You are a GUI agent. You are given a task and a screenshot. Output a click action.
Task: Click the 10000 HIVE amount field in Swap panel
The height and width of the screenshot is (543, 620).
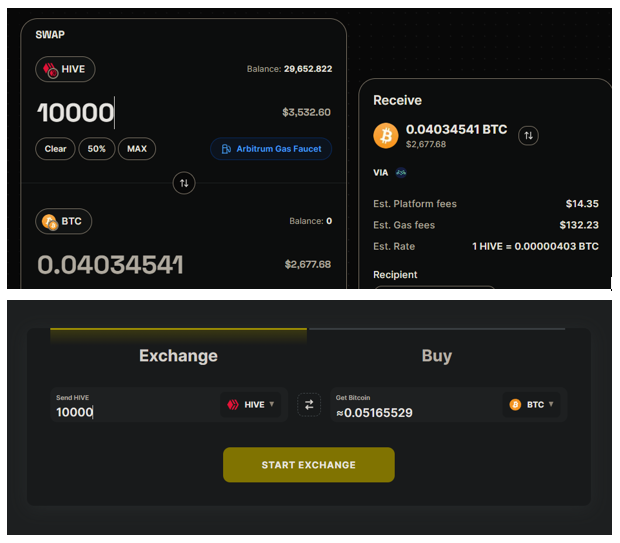tap(76, 113)
